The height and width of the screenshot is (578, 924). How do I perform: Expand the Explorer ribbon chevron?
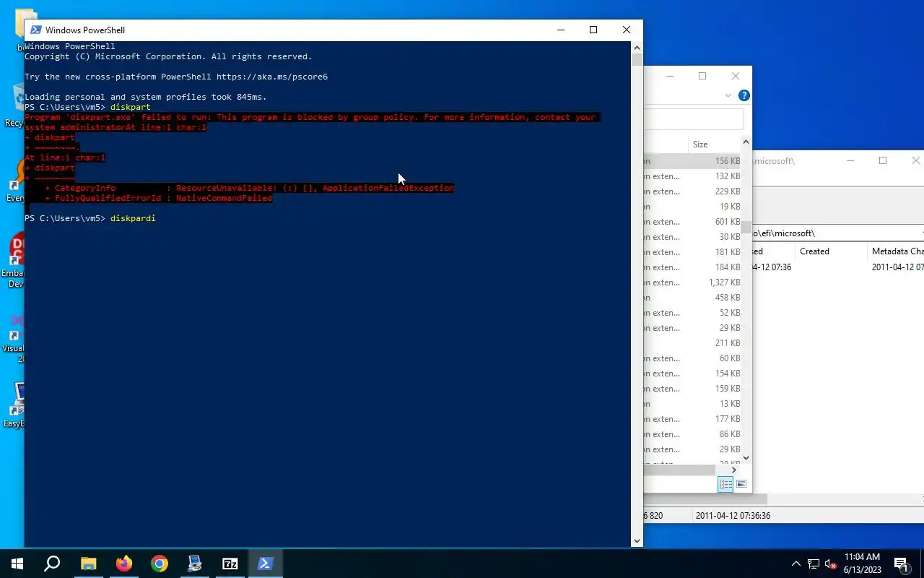728,95
